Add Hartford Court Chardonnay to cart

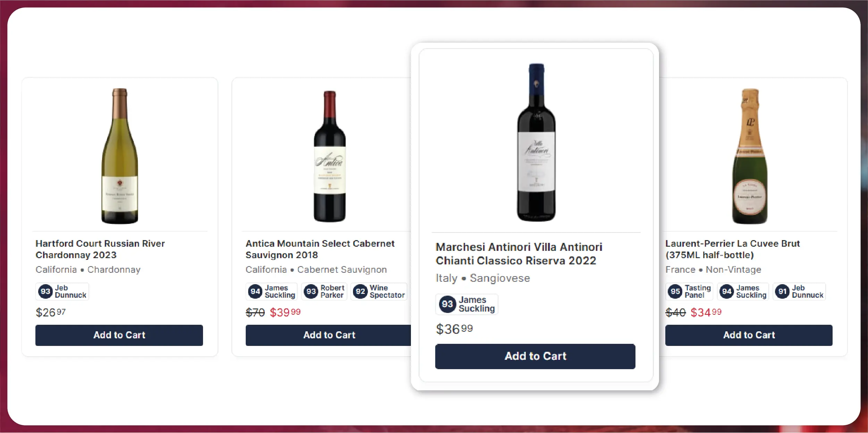point(119,335)
